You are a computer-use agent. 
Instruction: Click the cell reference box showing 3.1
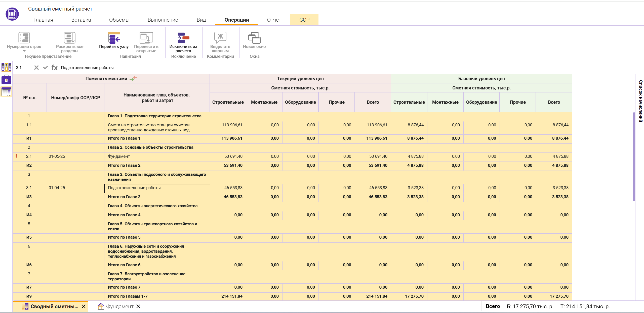tap(23, 68)
